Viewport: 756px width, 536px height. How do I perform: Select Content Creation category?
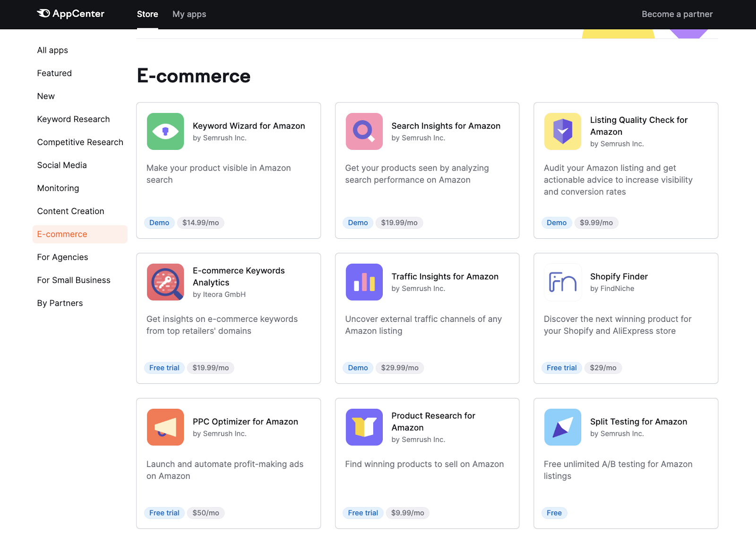(70, 211)
